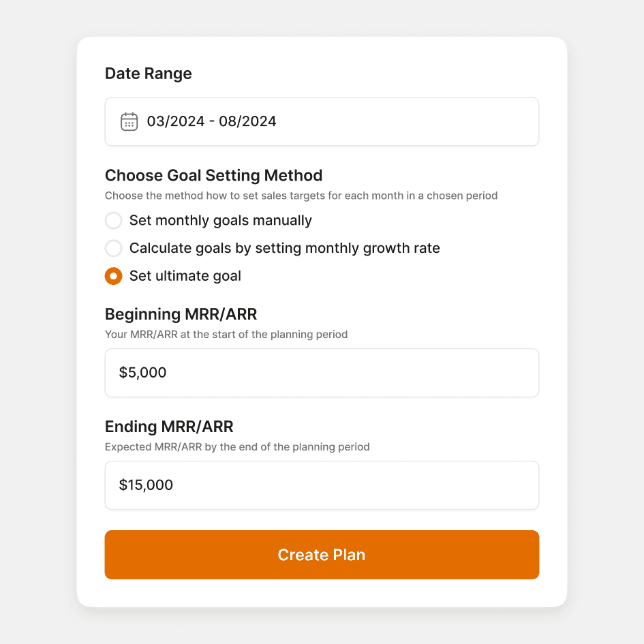
Task: Focus the Ending MRR/ARR input
Action: (x=322, y=485)
